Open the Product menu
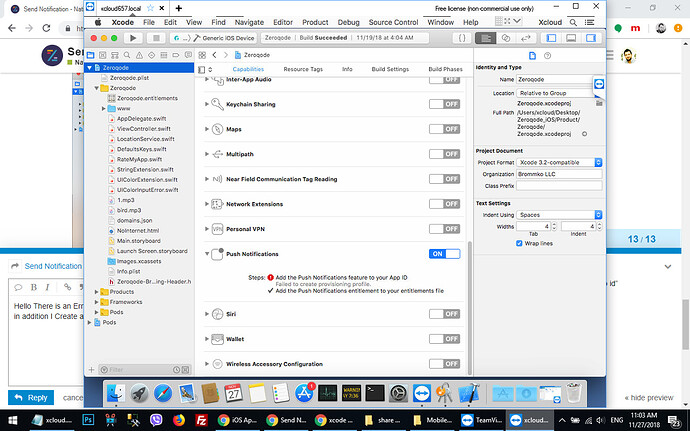The height and width of the screenshot is (431, 690). [x=315, y=22]
